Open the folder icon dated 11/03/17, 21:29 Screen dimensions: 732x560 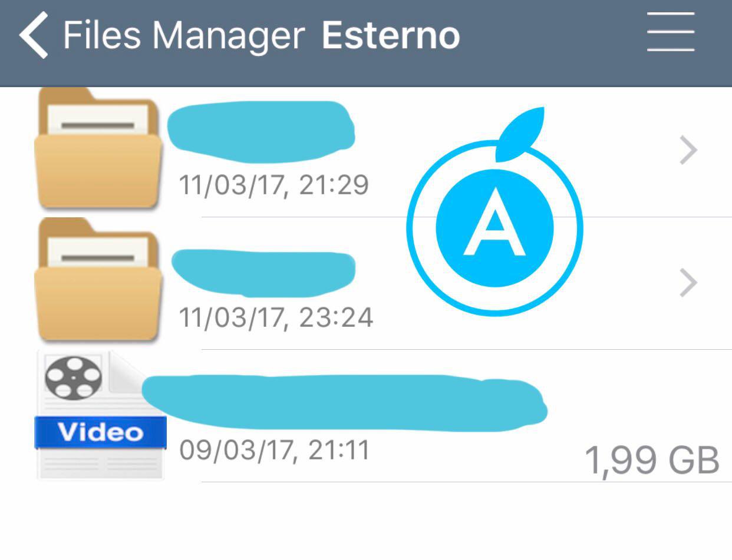[98, 147]
